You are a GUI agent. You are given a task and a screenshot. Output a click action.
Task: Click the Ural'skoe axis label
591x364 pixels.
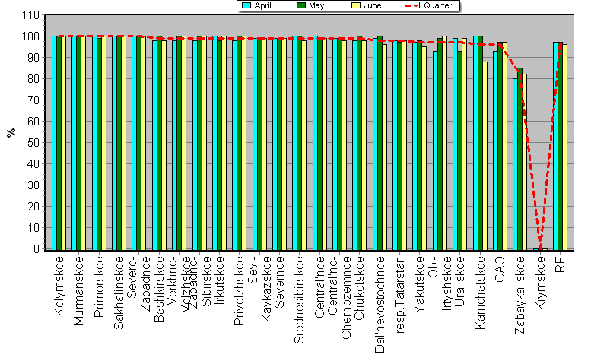tap(459, 281)
